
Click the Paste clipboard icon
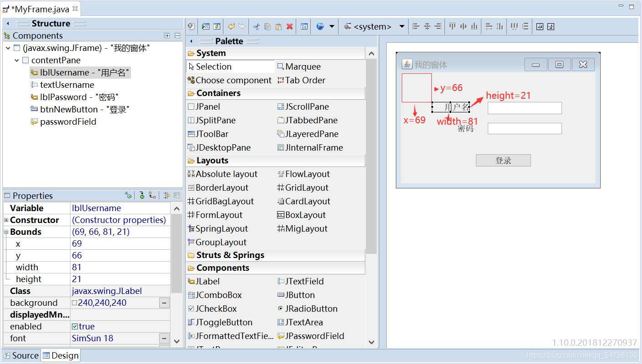(278, 27)
